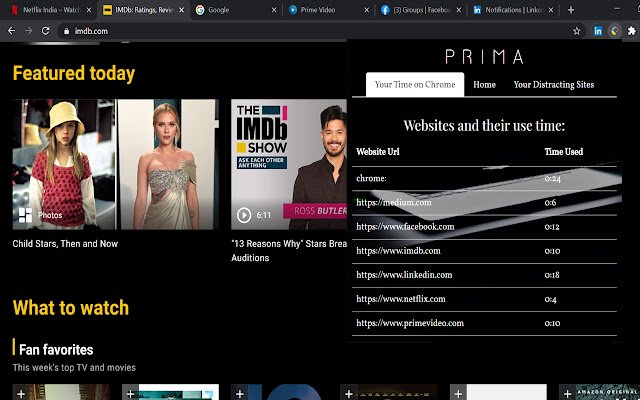Add fourth fan favorite to watchlist
640x400 pixels.
click(349, 393)
